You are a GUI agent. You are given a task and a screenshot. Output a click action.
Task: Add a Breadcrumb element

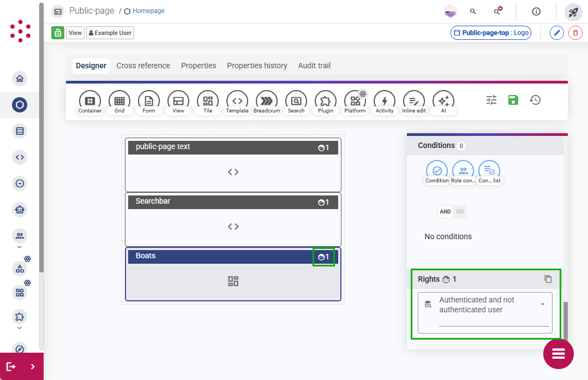tap(267, 102)
